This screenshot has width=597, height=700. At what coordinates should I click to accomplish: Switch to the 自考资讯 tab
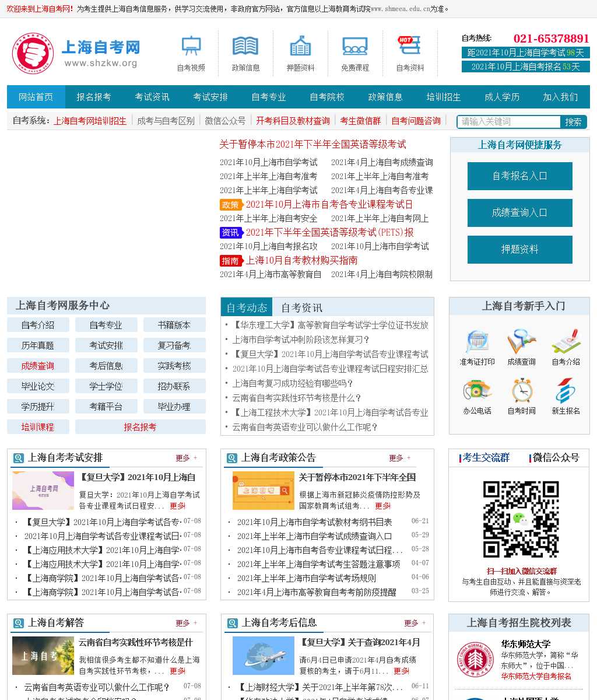[301, 307]
